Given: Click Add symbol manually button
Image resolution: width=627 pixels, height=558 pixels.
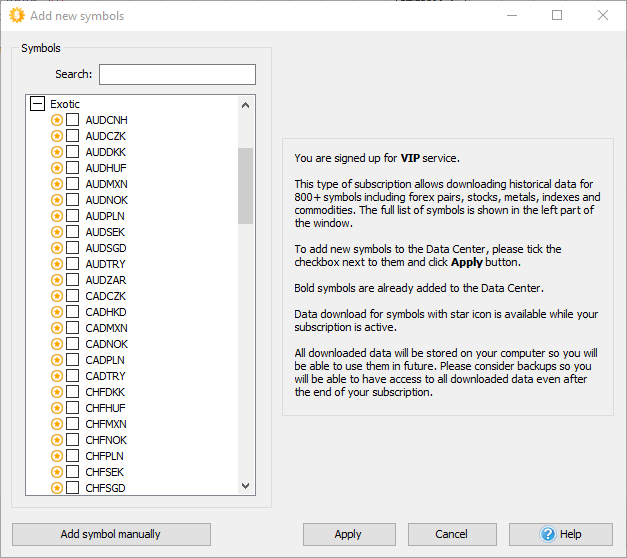Looking at the screenshot, I should (111, 534).
